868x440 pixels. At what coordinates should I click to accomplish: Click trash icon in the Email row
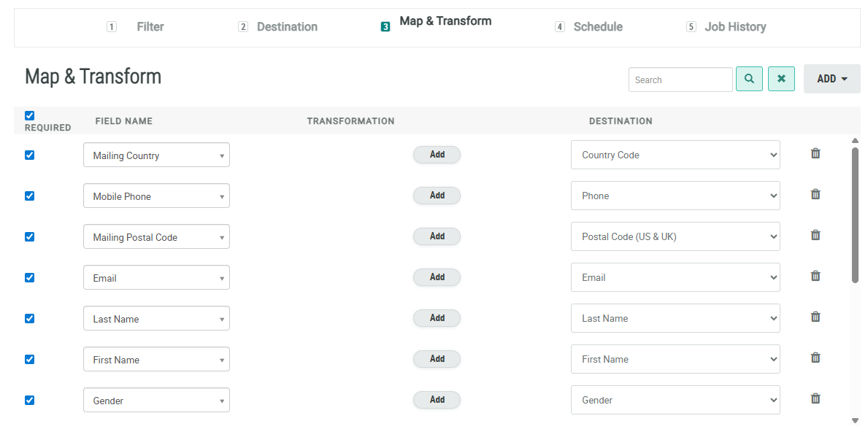(x=815, y=276)
